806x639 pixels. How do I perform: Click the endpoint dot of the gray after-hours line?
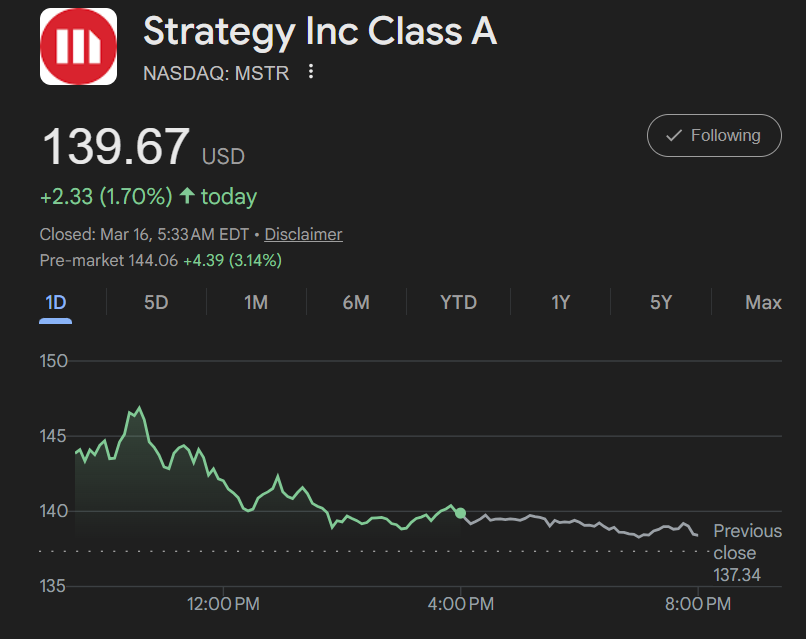pyautogui.click(x=695, y=535)
